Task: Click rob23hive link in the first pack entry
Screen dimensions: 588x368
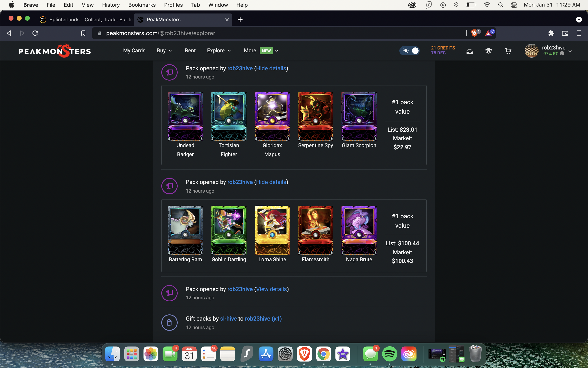Action: tap(240, 68)
